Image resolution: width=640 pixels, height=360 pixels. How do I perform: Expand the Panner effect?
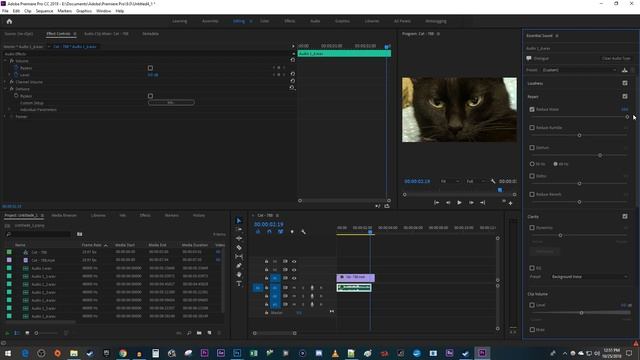click(5, 116)
